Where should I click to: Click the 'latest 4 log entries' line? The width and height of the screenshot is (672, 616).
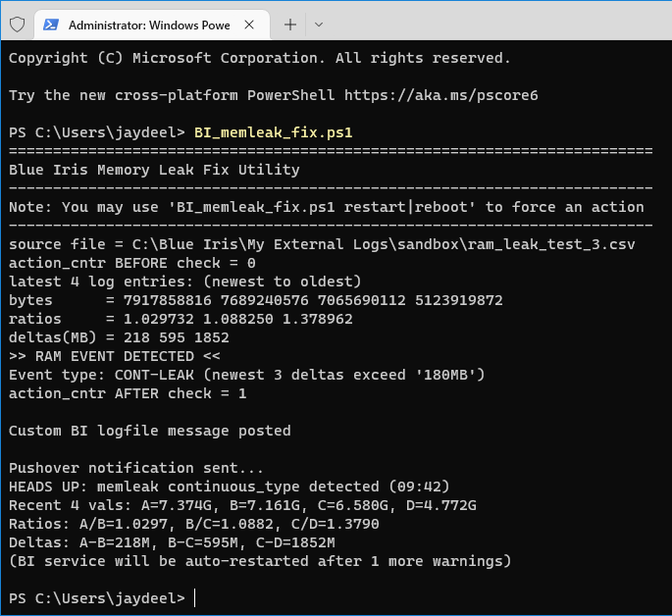click(x=184, y=282)
